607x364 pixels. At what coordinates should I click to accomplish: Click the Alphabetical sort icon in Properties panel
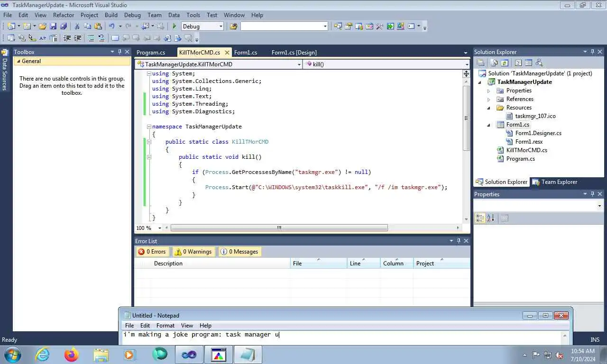(x=490, y=218)
